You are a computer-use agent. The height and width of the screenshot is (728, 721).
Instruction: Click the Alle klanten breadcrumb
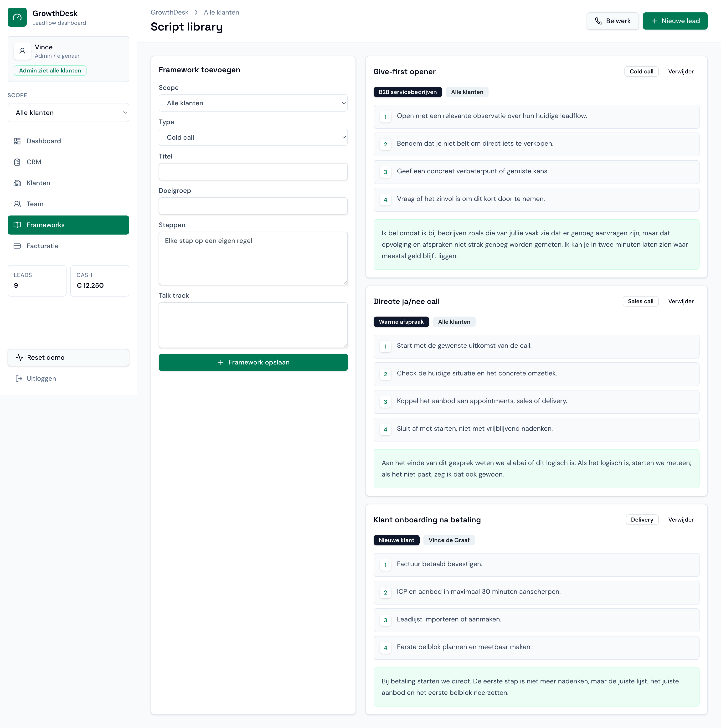click(x=221, y=12)
